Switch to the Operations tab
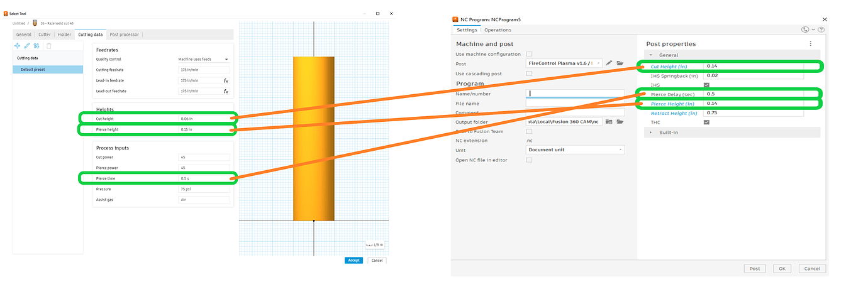This screenshot has width=868, height=304. 498,30
